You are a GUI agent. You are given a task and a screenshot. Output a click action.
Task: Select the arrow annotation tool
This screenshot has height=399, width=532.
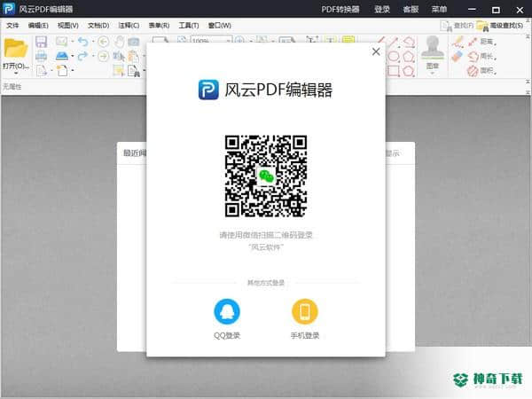pyautogui.click(x=393, y=42)
